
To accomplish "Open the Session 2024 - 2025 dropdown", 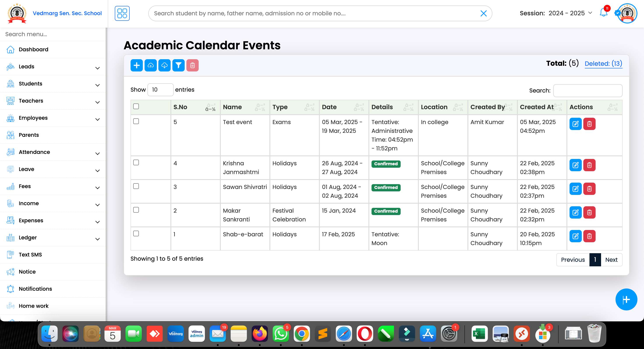I will [570, 13].
